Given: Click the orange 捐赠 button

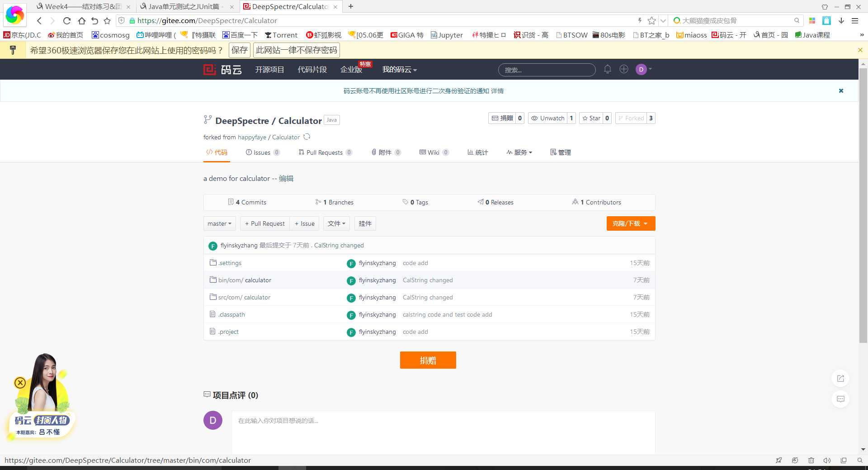Looking at the screenshot, I should 428,360.
